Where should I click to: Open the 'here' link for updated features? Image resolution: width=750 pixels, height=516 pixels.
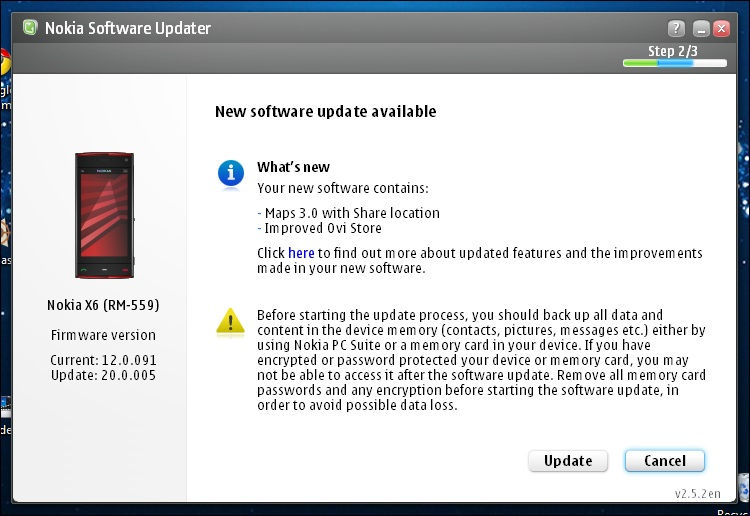[301, 253]
